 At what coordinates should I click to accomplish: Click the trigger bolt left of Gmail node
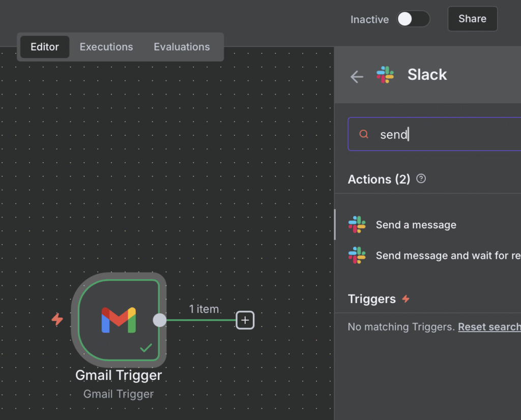click(x=57, y=319)
